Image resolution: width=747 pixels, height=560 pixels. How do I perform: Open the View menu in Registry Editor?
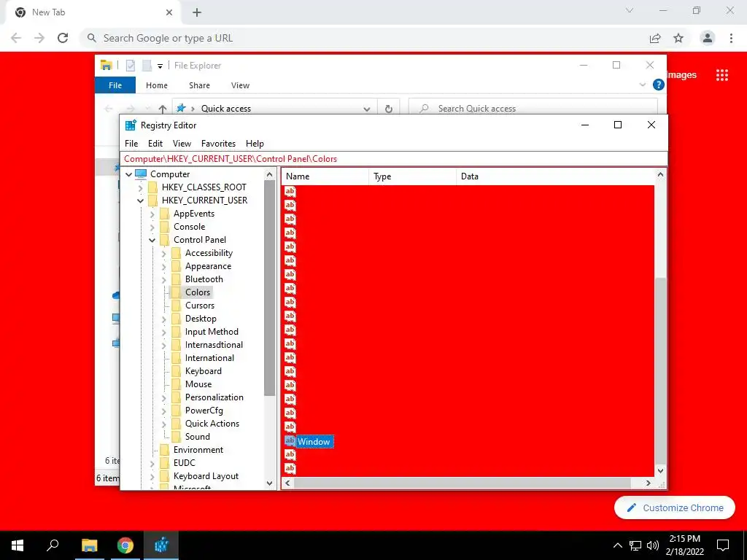pos(182,144)
